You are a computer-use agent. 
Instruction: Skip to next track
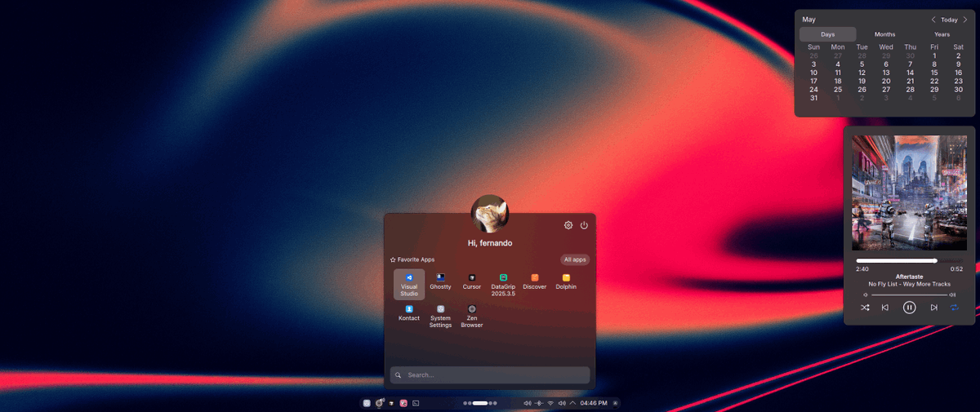(933, 308)
